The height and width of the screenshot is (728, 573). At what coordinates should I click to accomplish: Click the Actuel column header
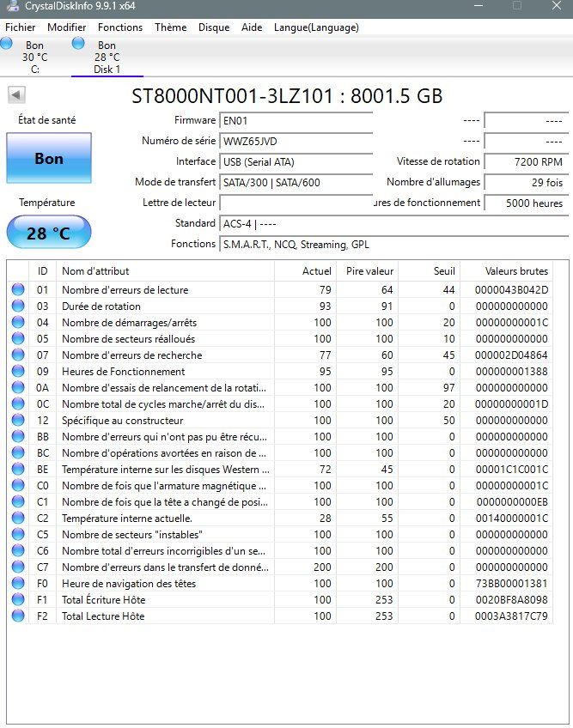(x=305, y=271)
